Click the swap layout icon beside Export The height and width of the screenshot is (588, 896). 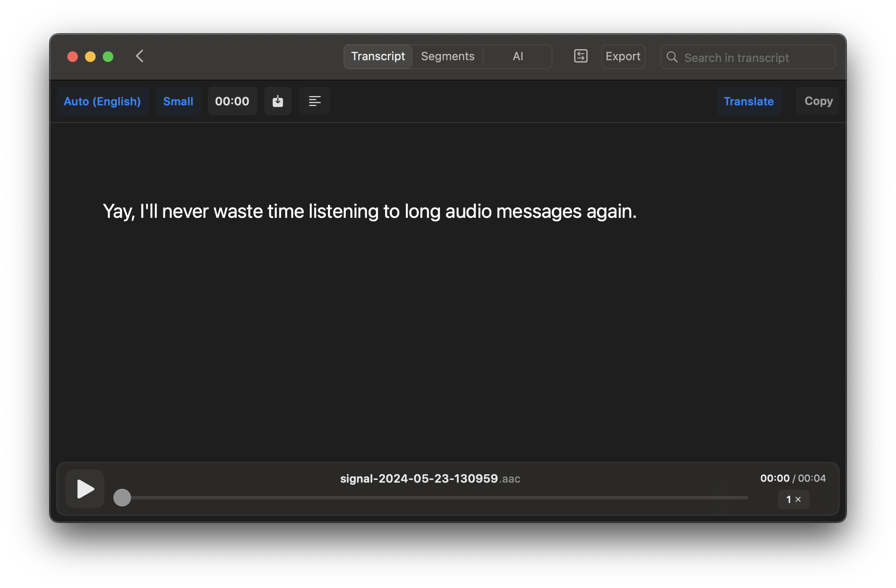point(580,56)
